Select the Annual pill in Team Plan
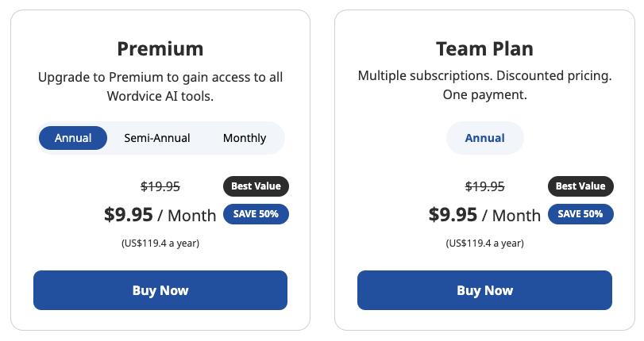The width and height of the screenshot is (644, 341). tap(484, 138)
